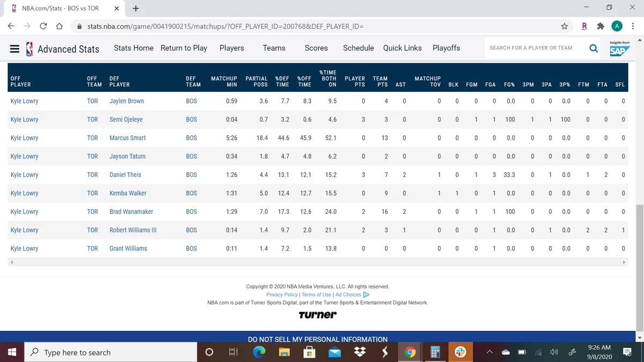644x362 pixels.
Task: Open the Quick Links menu
Action: click(402, 48)
